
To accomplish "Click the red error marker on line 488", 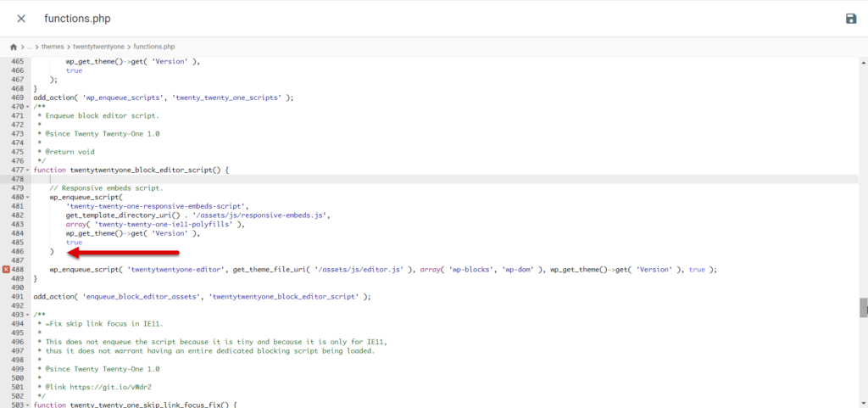I will click(x=6, y=270).
